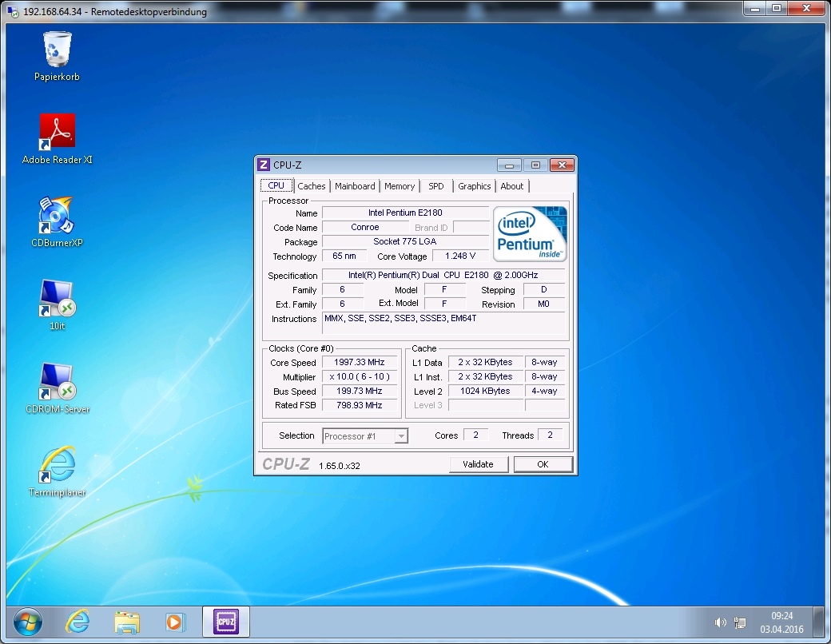Click the Instructions field 'MMX, SSE, SSE2...'
Image resolution: width=831 pixels, height=644 pixels.
coord(443,323)
